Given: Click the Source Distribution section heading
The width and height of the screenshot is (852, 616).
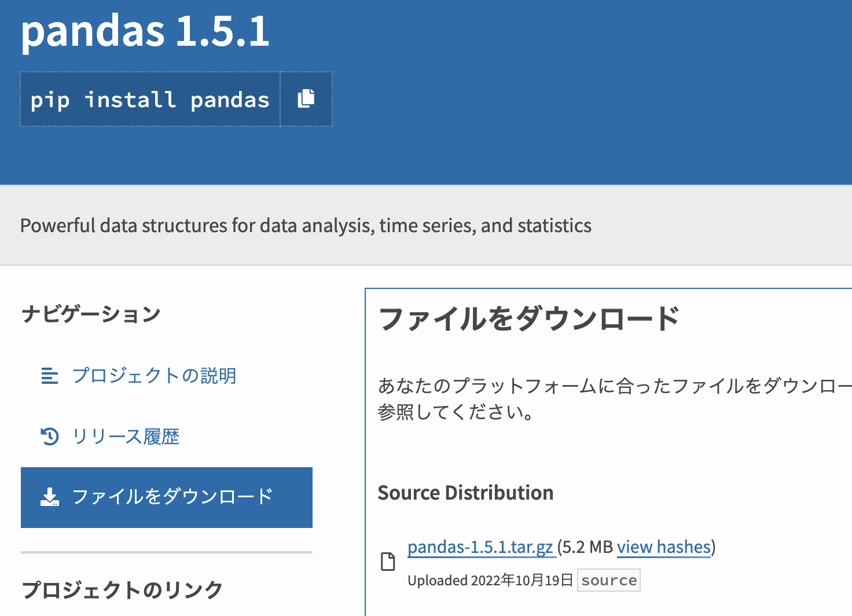Looking at the screenshot, I should click(465, 493).
